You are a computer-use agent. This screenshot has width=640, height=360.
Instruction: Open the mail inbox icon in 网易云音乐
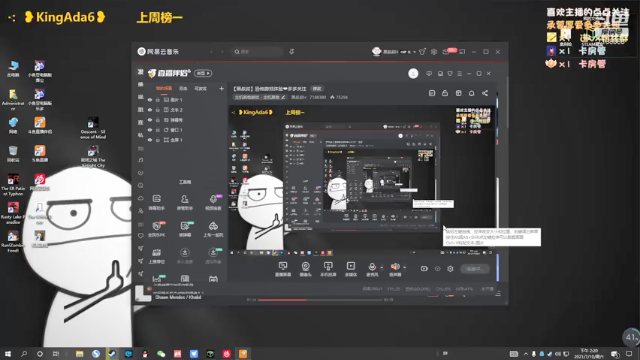446,52
